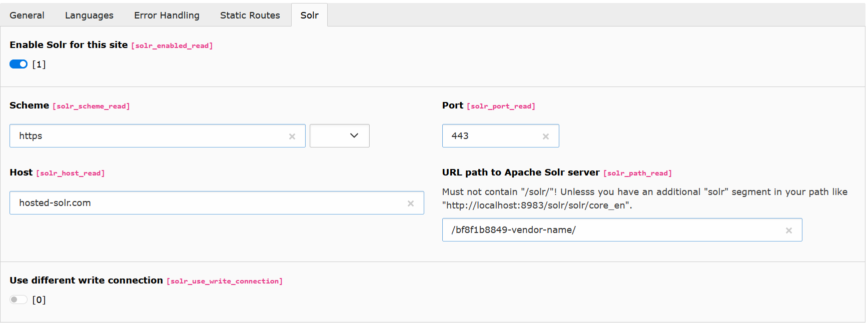Click the Use different write connection label
The height and width of the screenshot is (323, 868).
click(x=86, y=280)
